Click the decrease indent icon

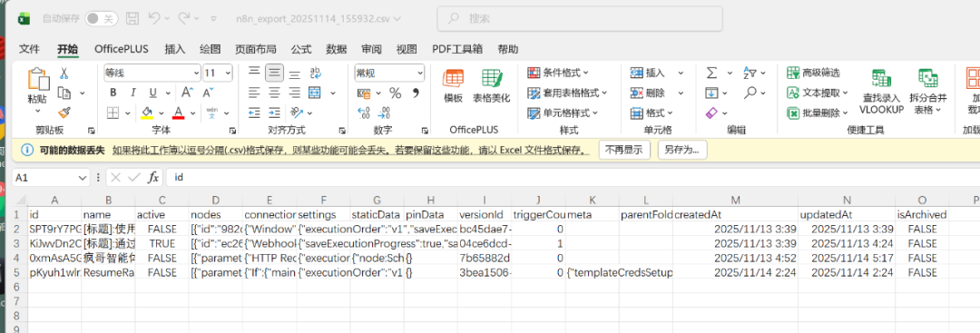(254, 113)
